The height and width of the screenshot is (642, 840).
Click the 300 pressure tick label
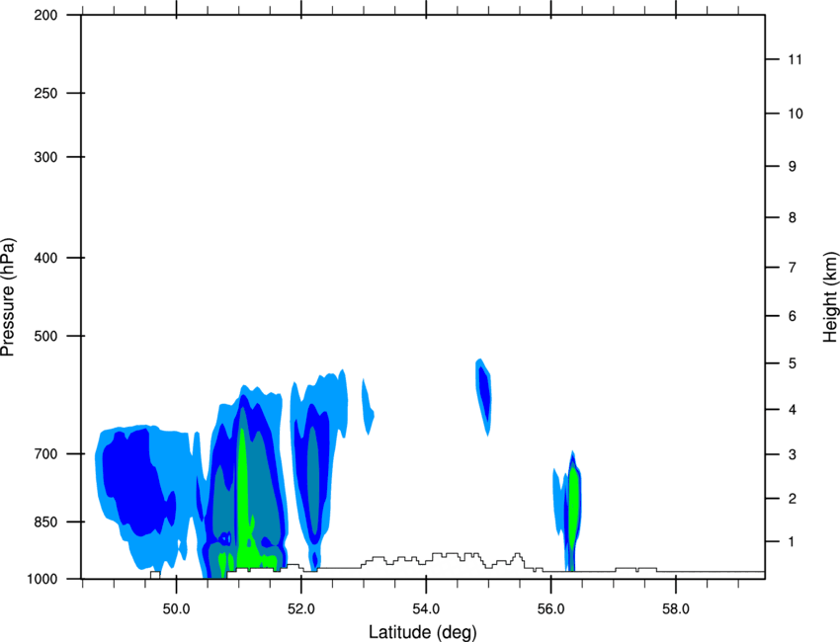[45, 157]
